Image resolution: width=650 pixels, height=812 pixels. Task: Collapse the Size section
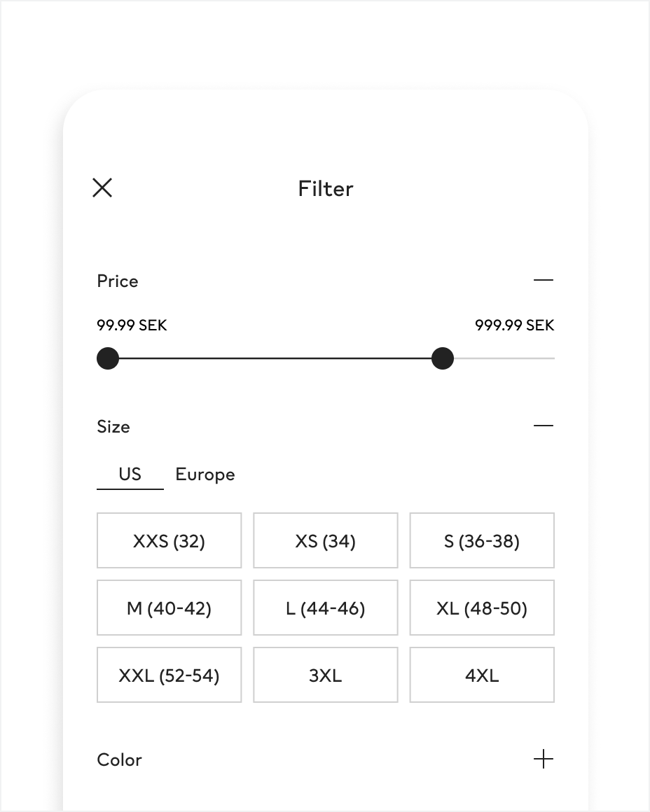point(543,426)
